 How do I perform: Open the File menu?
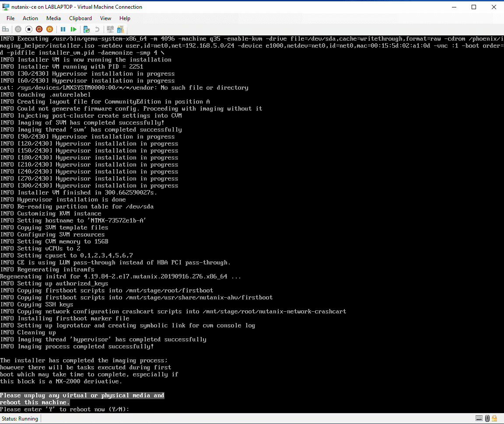pyautogui.click(x=10, y=18)
